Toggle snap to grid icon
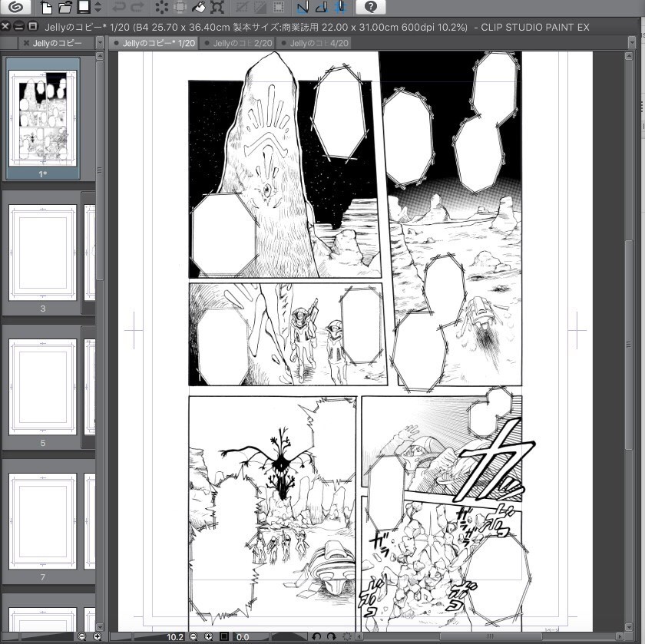Screen dimensions: 645x644 pyautogui.click(x=339, y=8)
